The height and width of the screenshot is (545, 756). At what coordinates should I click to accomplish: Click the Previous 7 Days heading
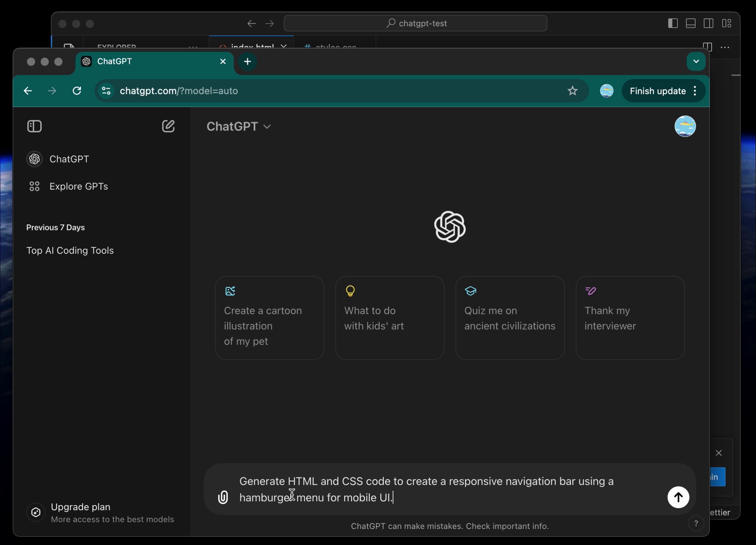click(55, 227)
